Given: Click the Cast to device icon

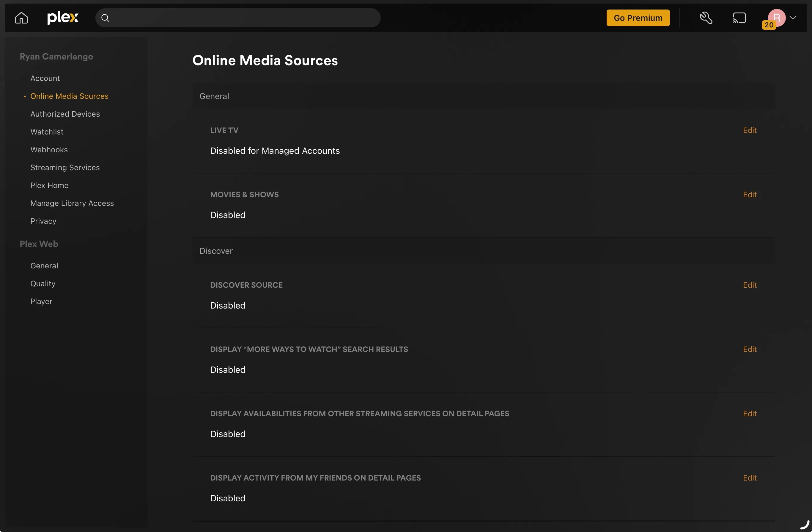Looking at the screenshot, I should tap(739, 18).
